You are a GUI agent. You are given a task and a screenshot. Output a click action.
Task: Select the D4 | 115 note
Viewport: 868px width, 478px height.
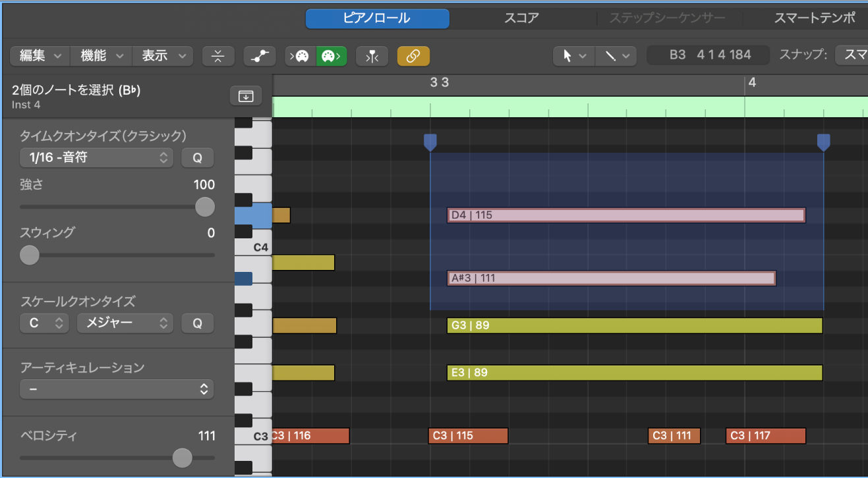626,215
